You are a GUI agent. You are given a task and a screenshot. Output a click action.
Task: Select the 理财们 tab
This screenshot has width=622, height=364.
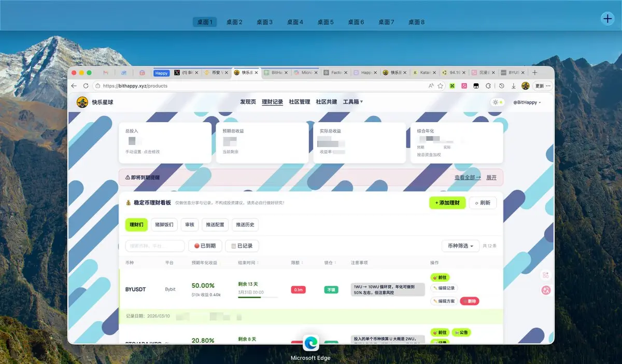(137, 225)
